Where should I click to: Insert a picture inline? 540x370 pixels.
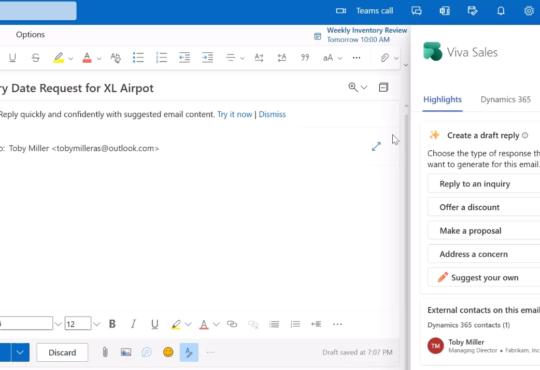click(x=126, y=352)
